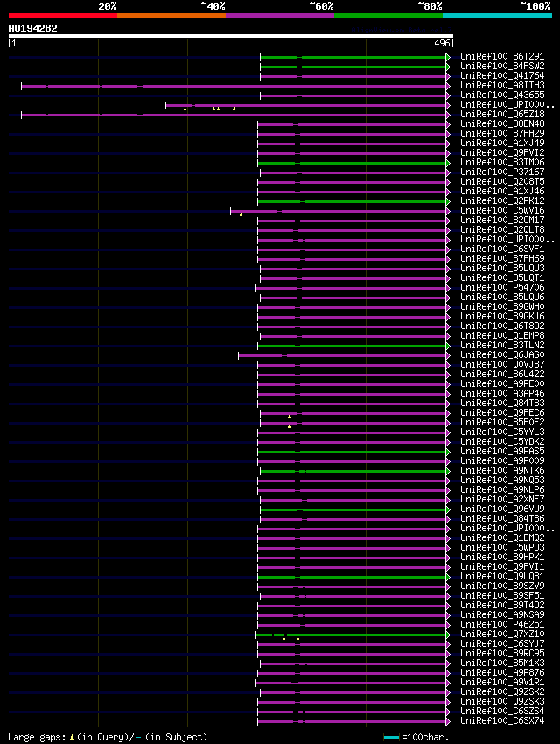Select the UniRef100_Q96VU9 label
Viewport: 560px width, 744px height.
coord(502,509)
